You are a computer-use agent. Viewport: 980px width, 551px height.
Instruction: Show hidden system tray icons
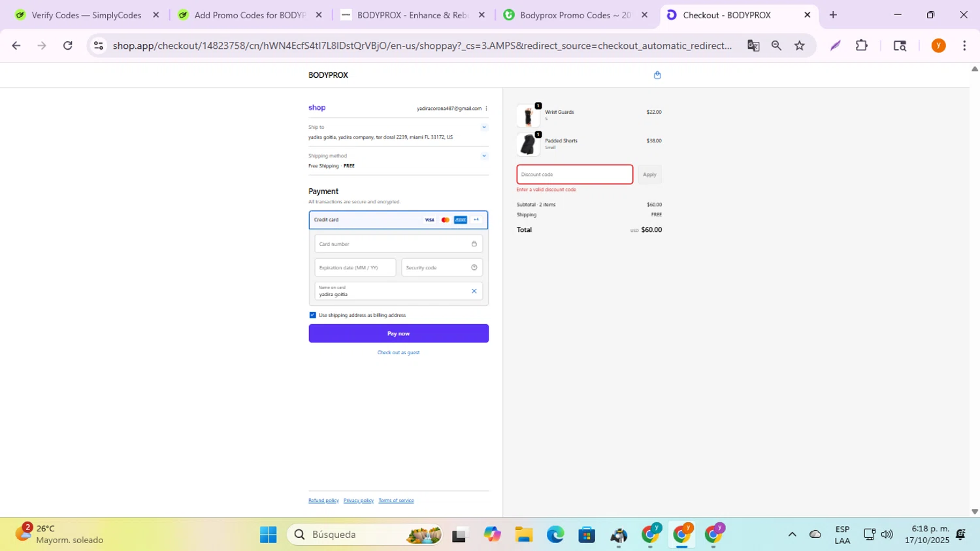point(792,535)
